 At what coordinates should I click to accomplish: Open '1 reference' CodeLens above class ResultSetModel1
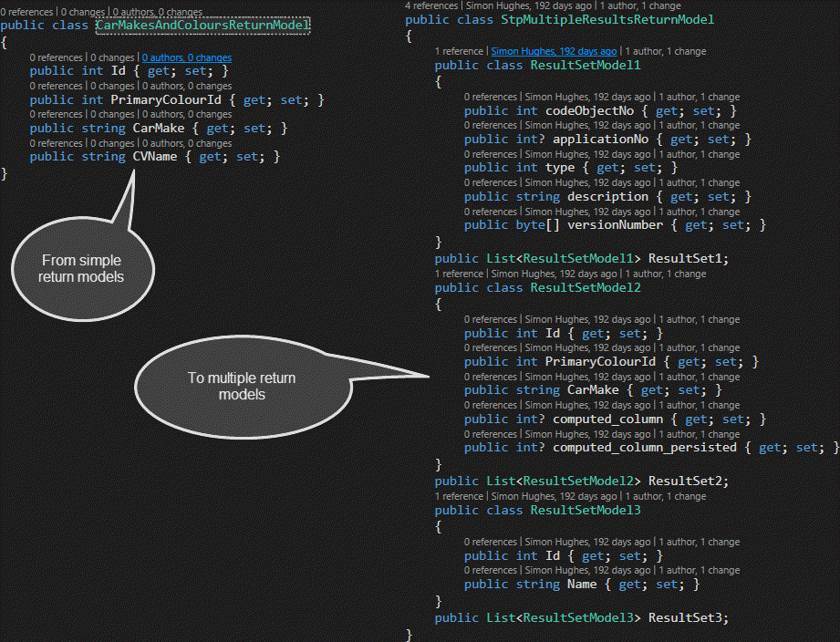[x=459, y=51]
